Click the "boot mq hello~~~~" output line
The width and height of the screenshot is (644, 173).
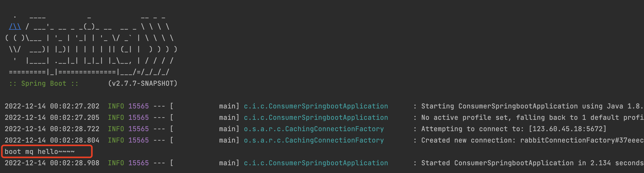40,152
